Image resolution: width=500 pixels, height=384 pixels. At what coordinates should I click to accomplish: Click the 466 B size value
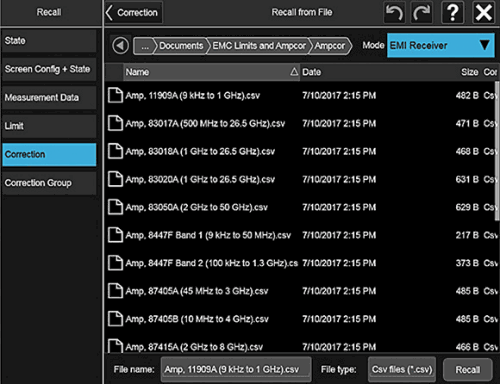[467, 347]
